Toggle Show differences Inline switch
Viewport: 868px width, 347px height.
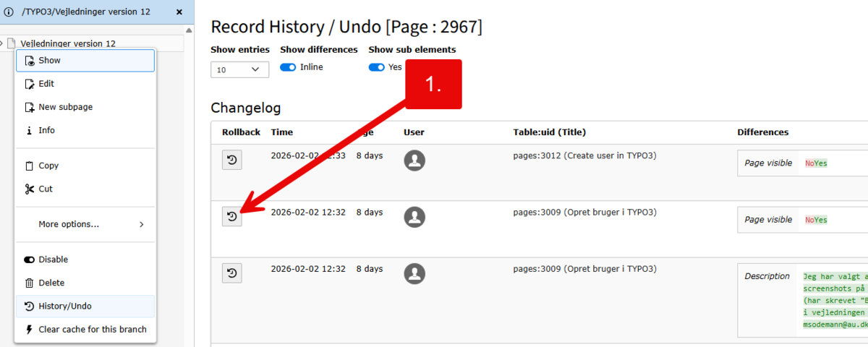point(289,67)
